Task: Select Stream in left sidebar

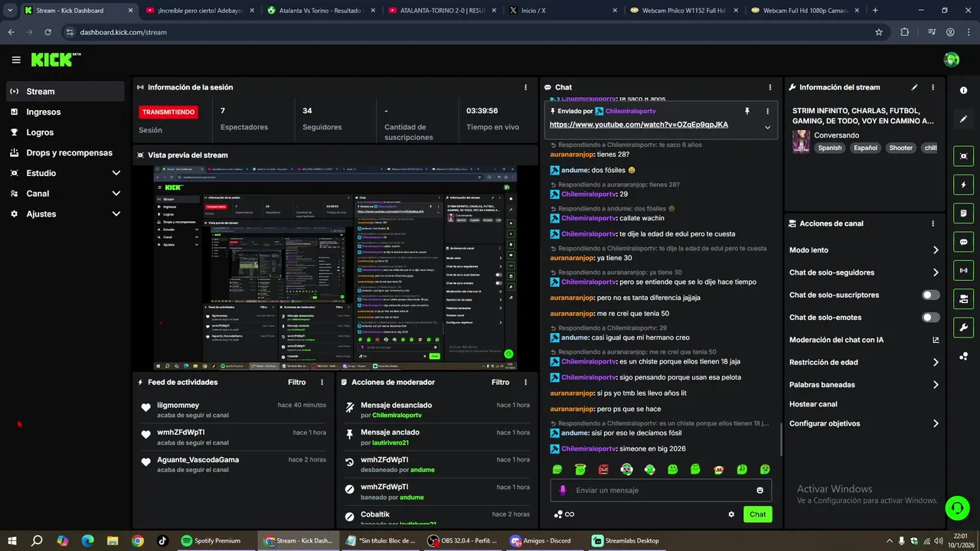Action: point(65,91)
